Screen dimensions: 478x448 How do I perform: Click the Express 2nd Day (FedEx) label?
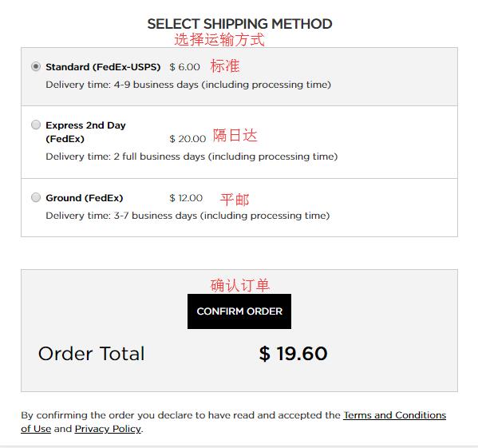point(85,132)
